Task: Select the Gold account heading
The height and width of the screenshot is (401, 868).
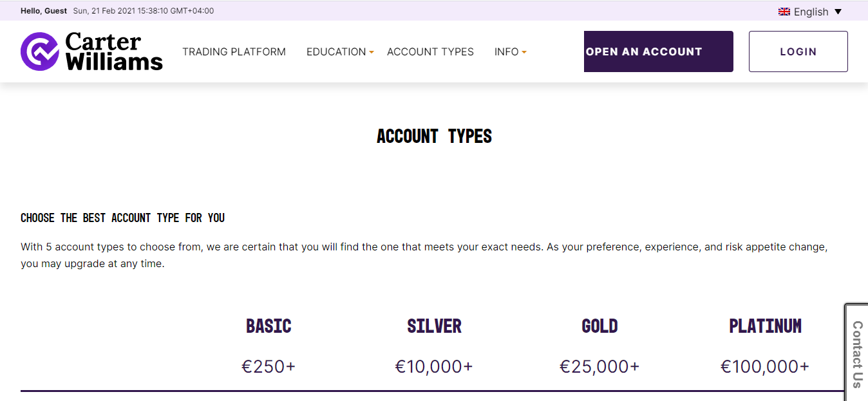Action: coord(599,326)
